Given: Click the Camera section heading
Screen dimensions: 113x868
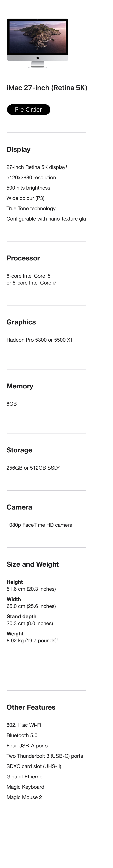Looking at the screenshot, I should (19, 507).
